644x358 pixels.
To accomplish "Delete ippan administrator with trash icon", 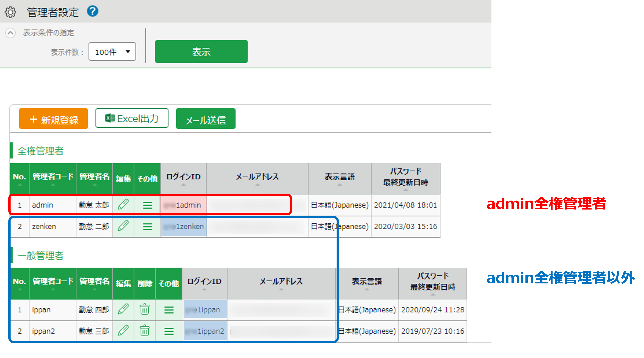I will tap(145, 310).
